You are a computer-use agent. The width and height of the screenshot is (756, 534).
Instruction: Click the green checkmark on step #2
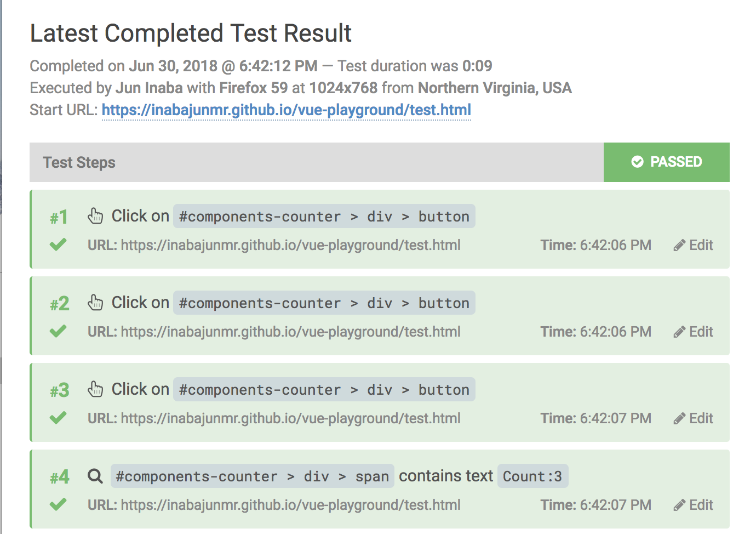pyautogui.click(x=58, y=331)
